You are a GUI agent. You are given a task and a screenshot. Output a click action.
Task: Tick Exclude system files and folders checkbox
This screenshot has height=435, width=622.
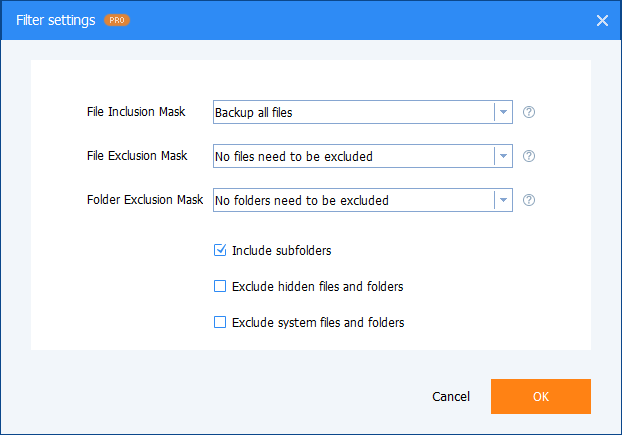pyautogui.click(x=221, y=323)
